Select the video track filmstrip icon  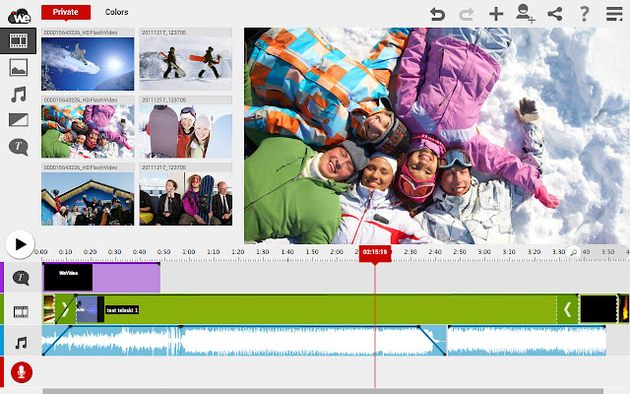[x=21, y=311]
